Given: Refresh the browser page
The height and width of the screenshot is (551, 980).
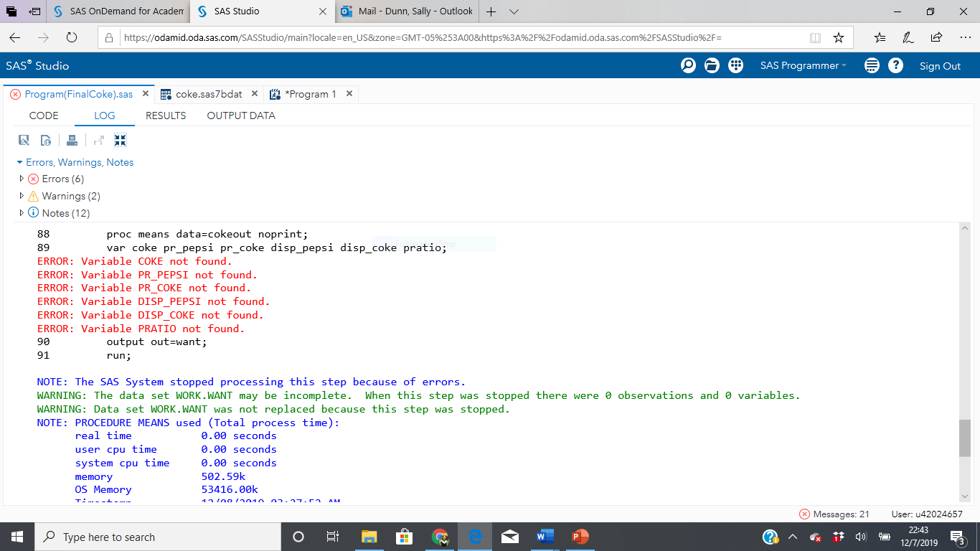Looking at the screenshot, I should (x=71, y=37).
